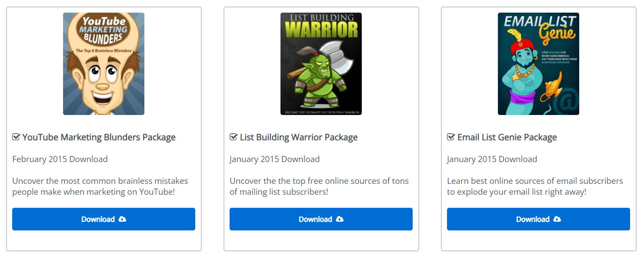Click checkmark icon beside Email List Genie Package
Screen dimensions: 644x257
pyautogui.click(x=451, y=137)
